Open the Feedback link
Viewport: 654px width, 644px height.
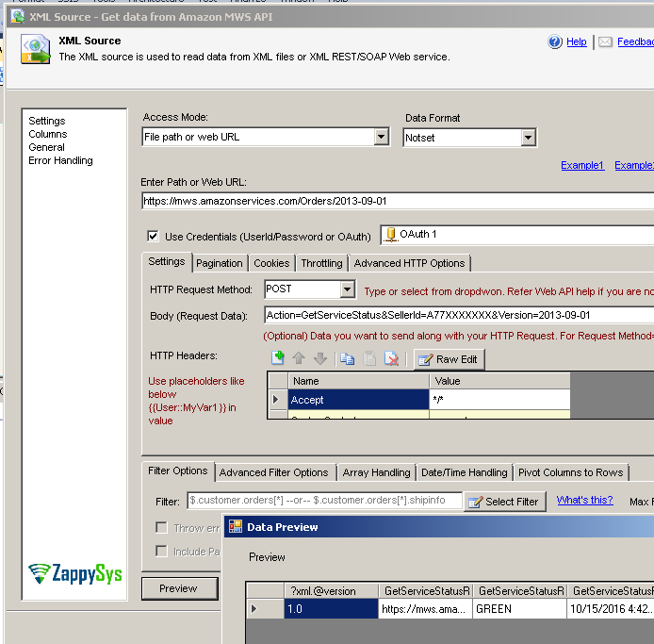[x=635, y=41]
